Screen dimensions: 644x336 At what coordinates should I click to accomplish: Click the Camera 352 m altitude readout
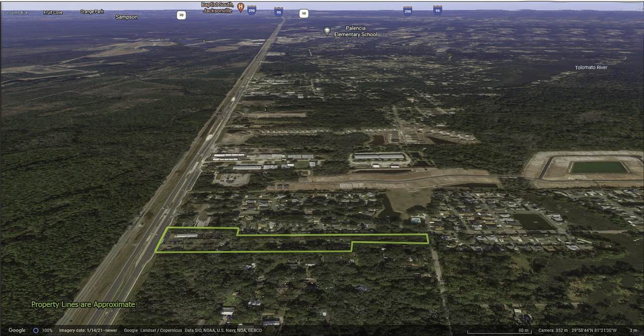(552, 330)
